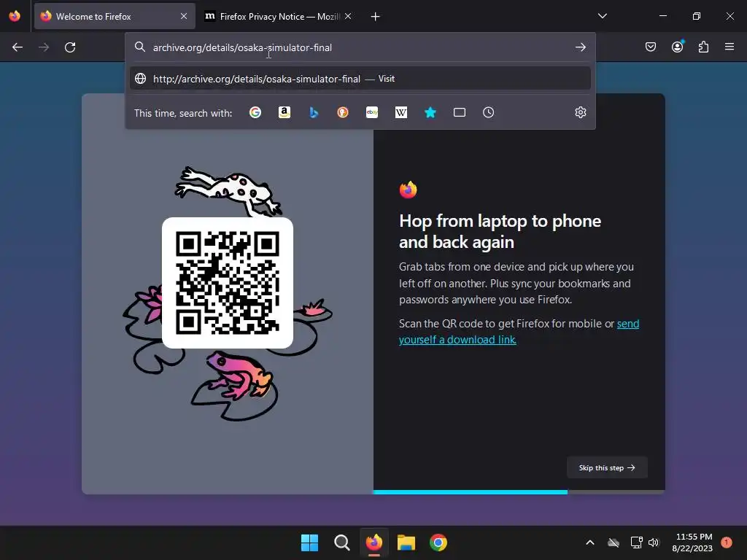Click the Back navigation arrow

point(18,47)
